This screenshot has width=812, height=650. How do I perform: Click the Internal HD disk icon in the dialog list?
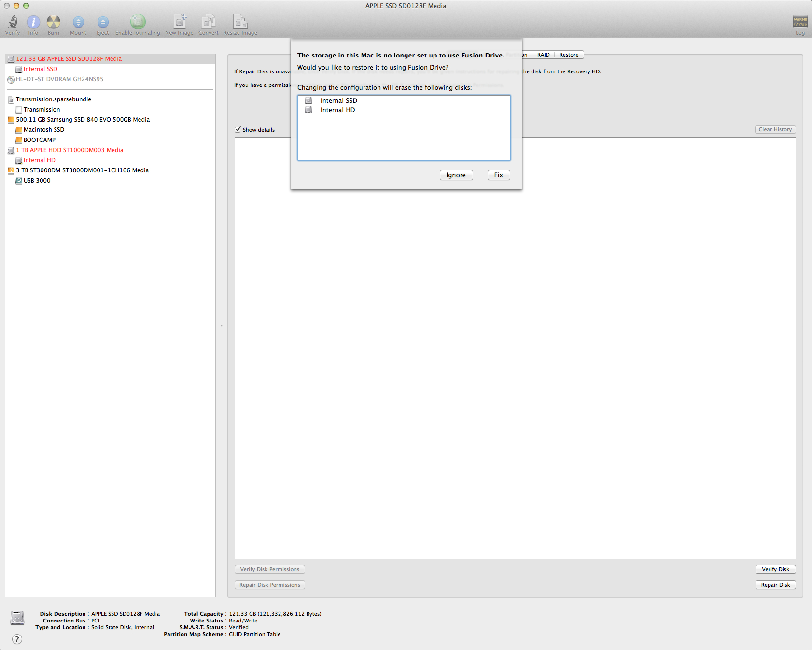[308, 110]
